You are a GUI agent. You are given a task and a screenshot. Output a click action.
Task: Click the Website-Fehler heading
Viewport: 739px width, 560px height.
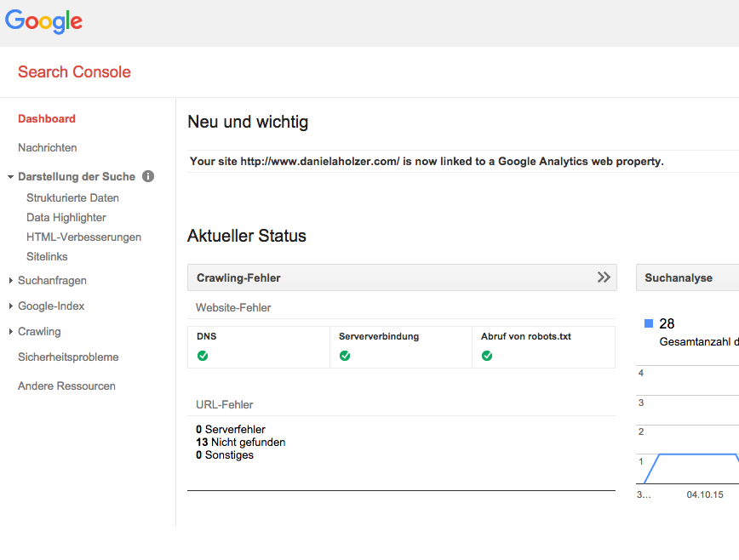233,307
